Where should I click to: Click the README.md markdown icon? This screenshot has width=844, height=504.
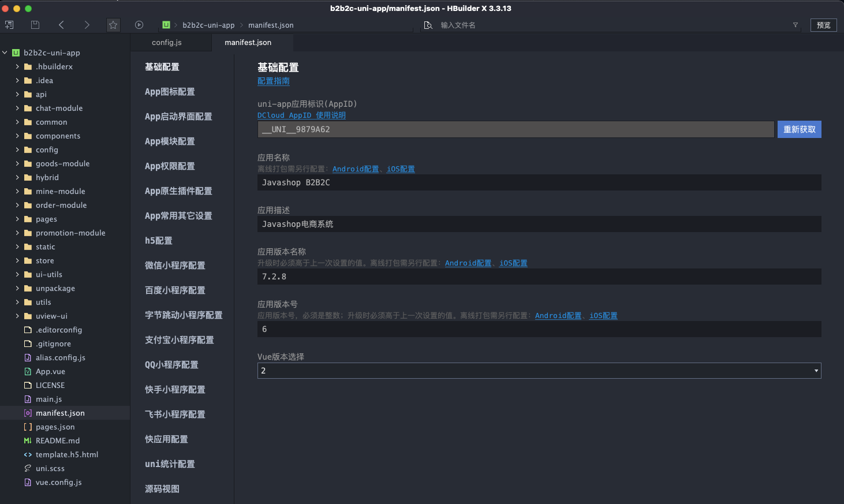pyautogui.click(x=28, y=440)
